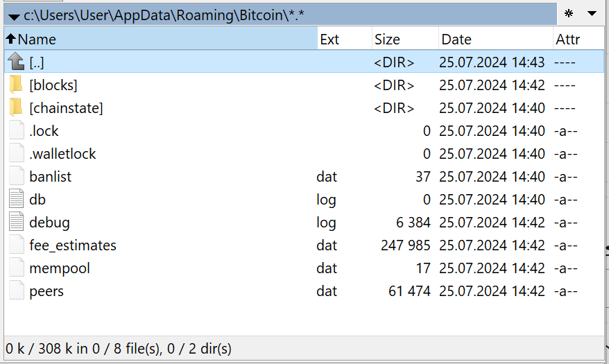Viewport: 609px width, 364px height.
Task: Select the debug file name
Action: [49, 223]
